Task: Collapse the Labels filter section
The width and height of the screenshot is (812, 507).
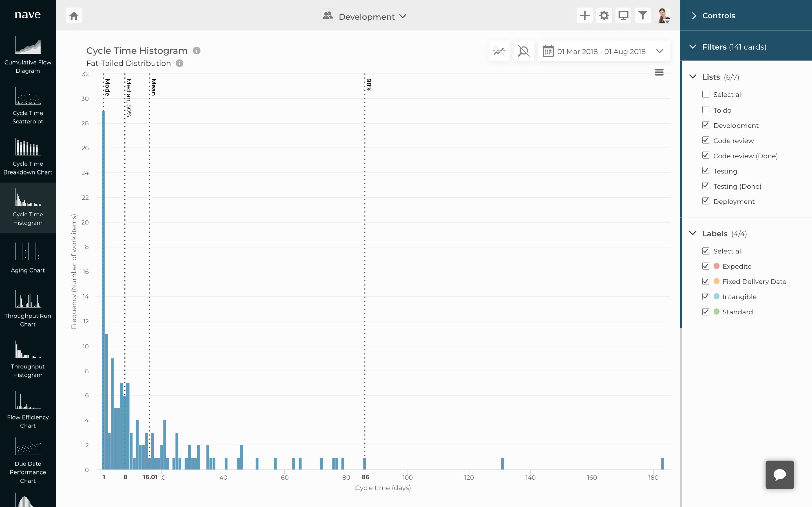Action: 693,234
